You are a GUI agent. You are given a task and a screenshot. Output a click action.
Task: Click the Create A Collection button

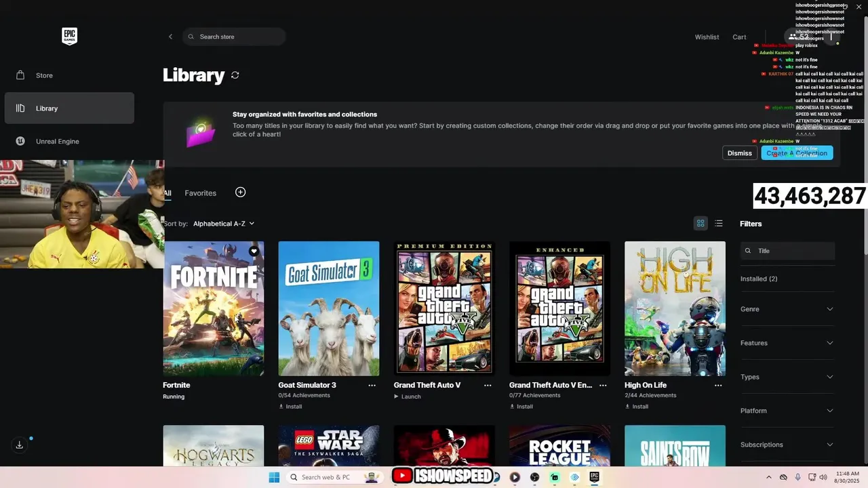point(797,153)
